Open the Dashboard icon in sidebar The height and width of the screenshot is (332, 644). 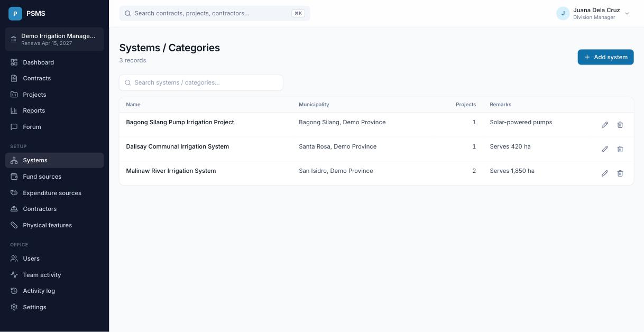[x=14, y=62]
